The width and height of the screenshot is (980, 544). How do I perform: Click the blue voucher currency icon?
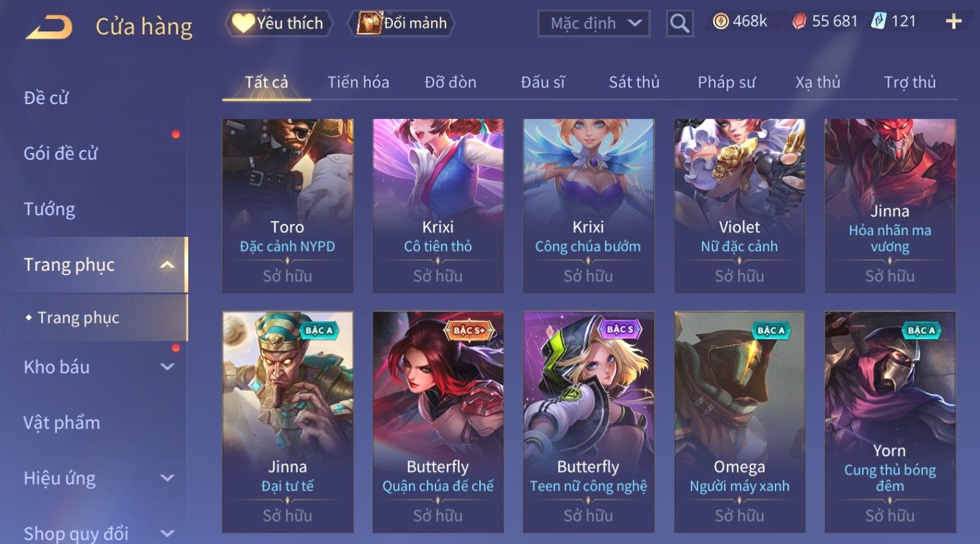tap(879, 21)
